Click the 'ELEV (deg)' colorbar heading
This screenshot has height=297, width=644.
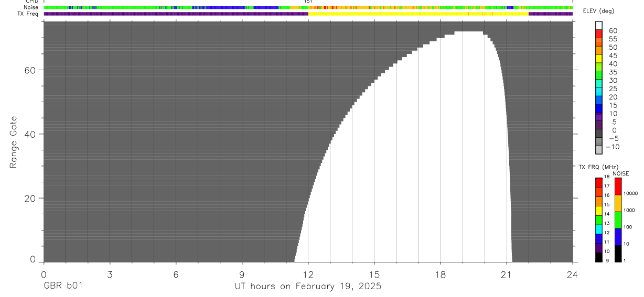tap(599, 11)
